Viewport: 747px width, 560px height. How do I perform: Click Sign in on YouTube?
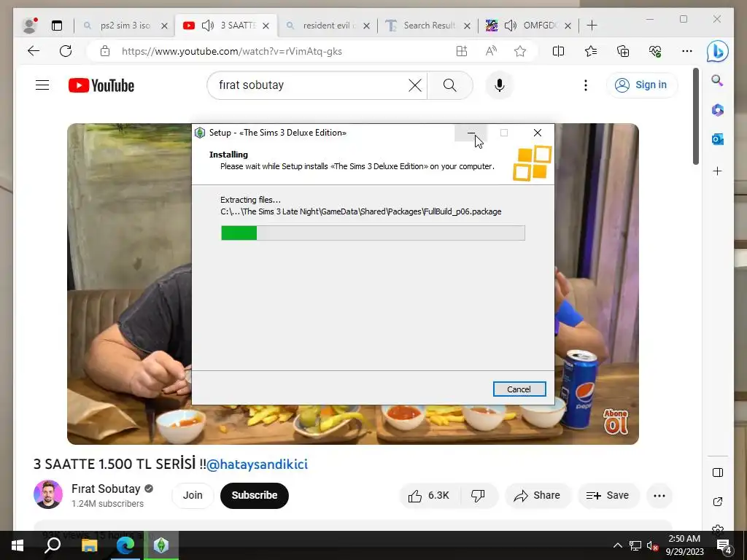tap(642, 85)
